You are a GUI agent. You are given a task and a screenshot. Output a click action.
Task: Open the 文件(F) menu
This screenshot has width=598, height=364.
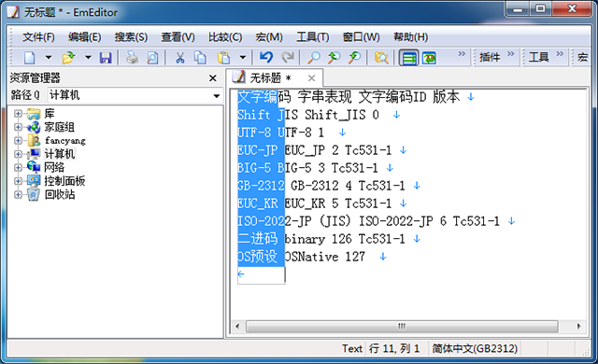pos(38,37)
